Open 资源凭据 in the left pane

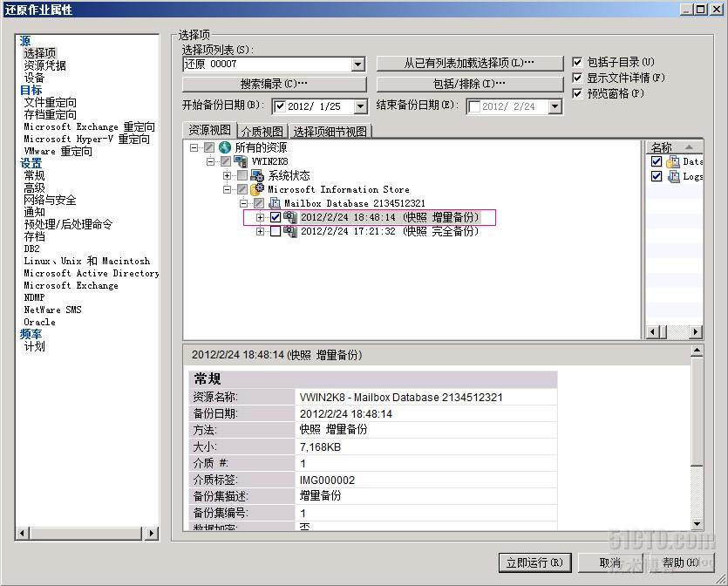tap(45, 65)
